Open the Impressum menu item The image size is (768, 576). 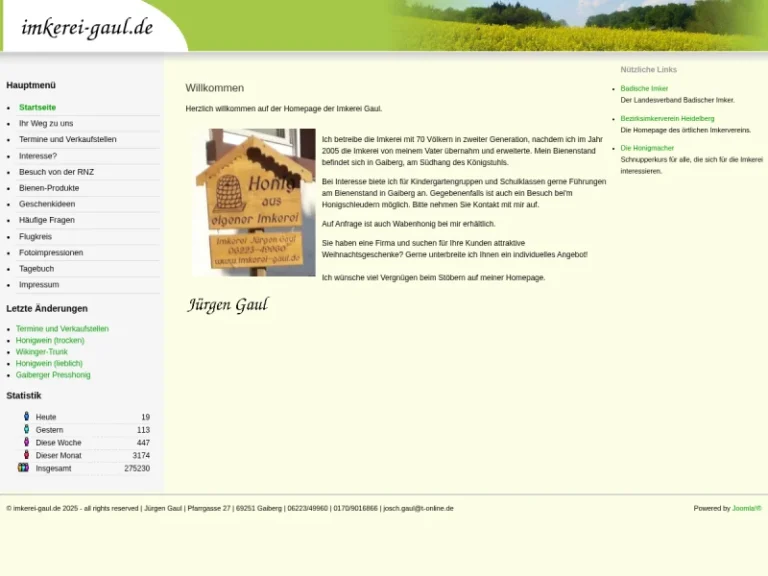39,285
